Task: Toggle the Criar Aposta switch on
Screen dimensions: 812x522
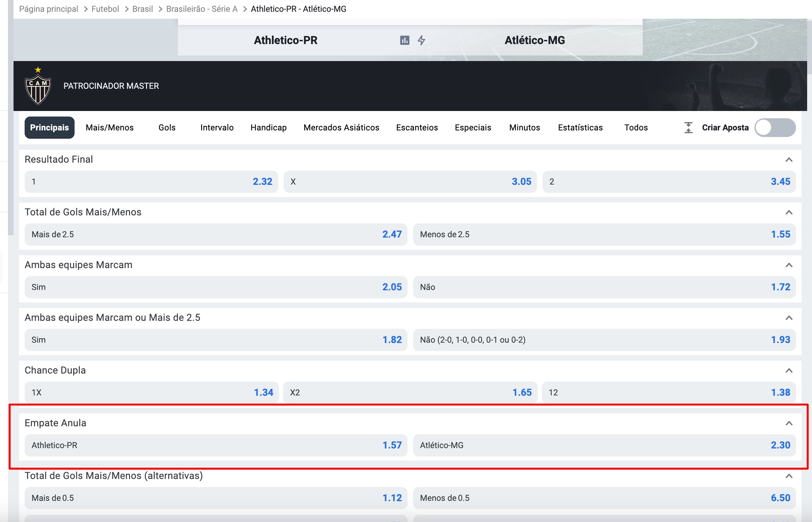Action: tap(775, 127)
